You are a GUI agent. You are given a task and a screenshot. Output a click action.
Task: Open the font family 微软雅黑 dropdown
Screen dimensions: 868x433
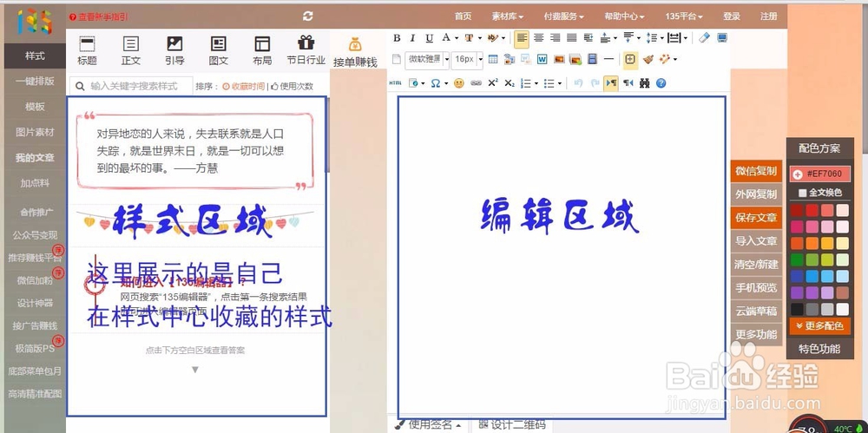(x=427, y=59)
